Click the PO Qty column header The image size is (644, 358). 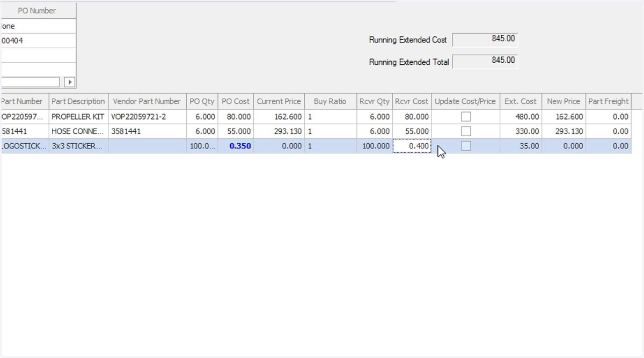click(x=202, y=101)
